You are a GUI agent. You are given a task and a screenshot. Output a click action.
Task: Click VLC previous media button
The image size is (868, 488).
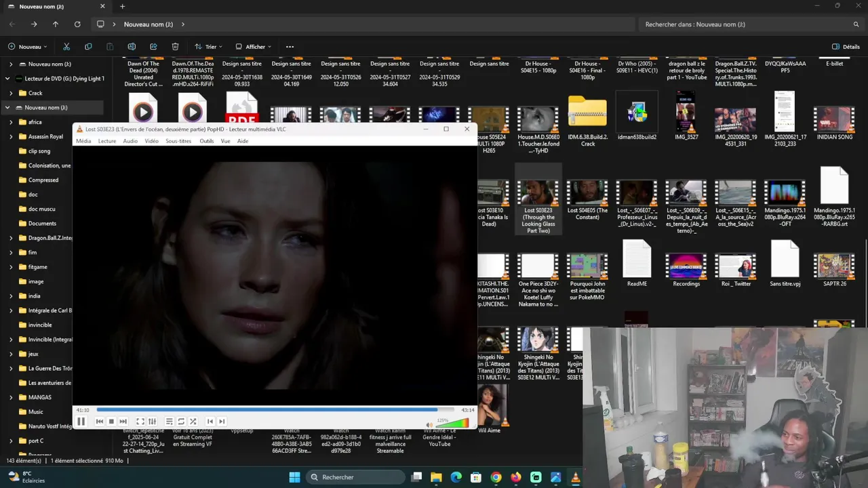tap(100, 422)
